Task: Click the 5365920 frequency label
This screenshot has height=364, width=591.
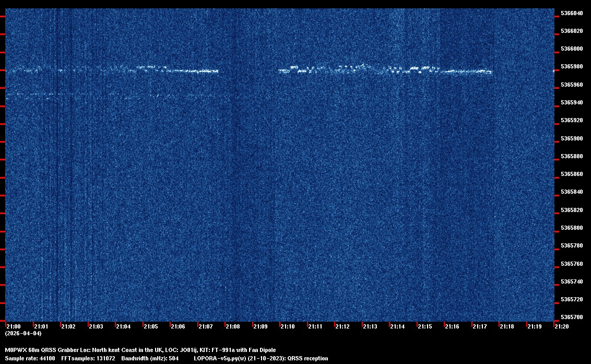Action: [x=571, y=120]
